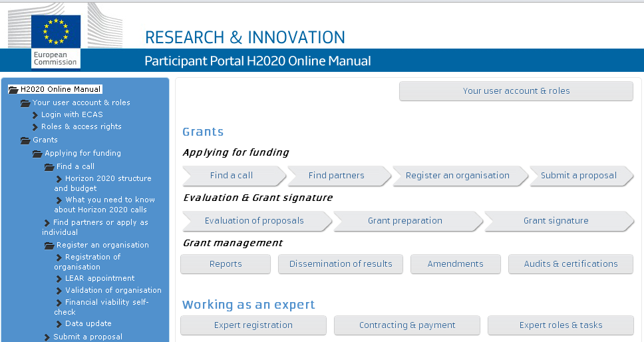Collapse the 'Find a call' folder icon
The height and width of the screenshot is (342, 644).
click(x=49, y=167)
